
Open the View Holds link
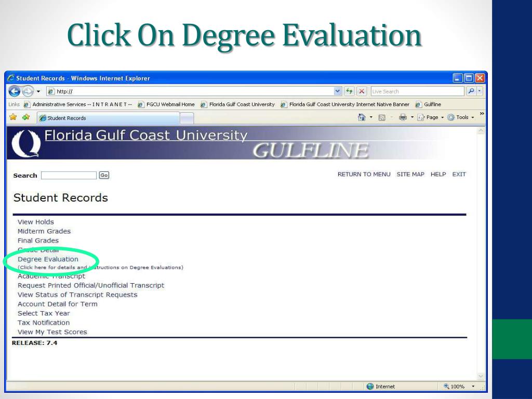tap(36, 222)
